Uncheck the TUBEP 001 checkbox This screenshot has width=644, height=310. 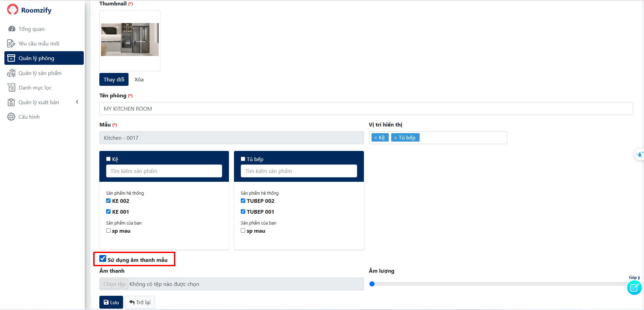[x=243, y=212]
